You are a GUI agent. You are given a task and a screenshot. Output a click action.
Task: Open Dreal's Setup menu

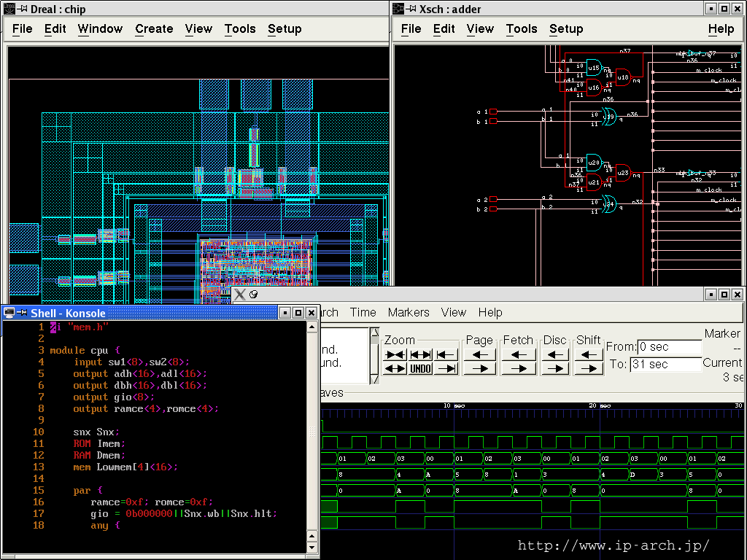click(285, 29)
